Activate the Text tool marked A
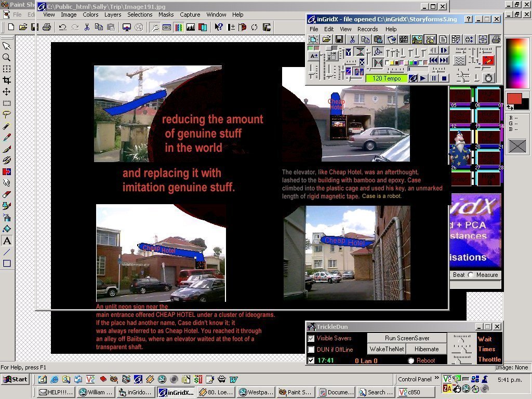This screenshot has width=532, height=399. [x=6, y=241]
